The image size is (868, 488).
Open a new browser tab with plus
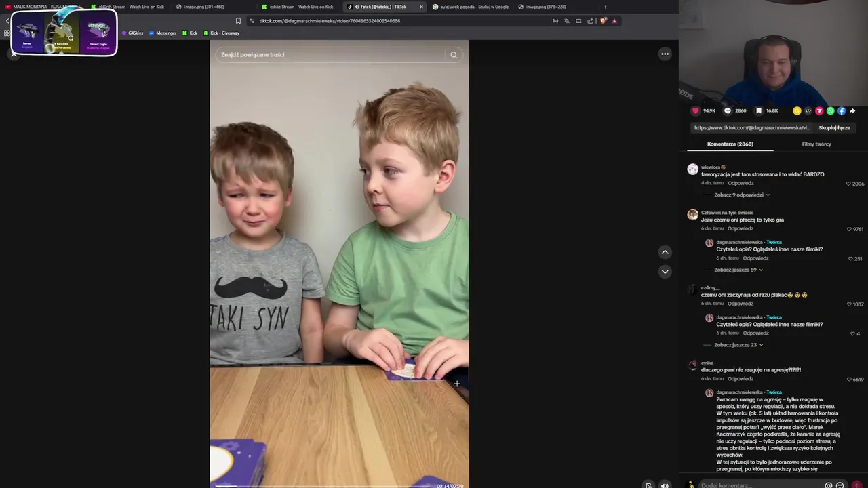point(605,7)
